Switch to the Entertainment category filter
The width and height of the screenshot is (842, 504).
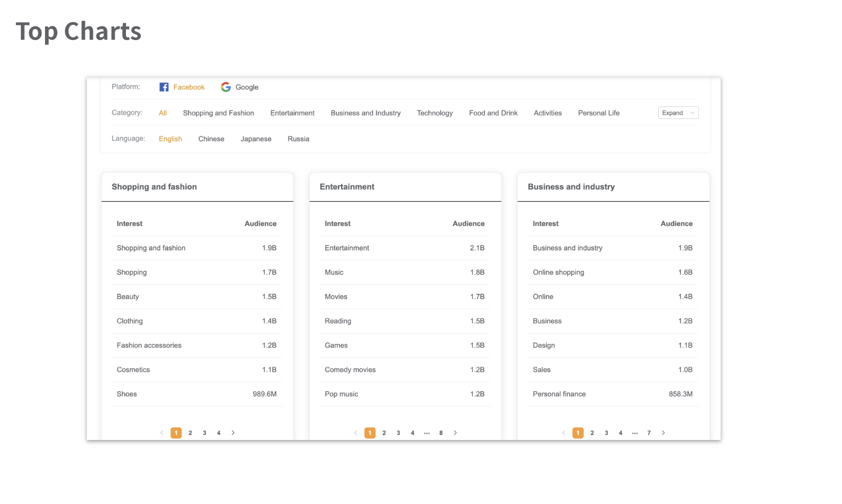[x=292, y=112]
